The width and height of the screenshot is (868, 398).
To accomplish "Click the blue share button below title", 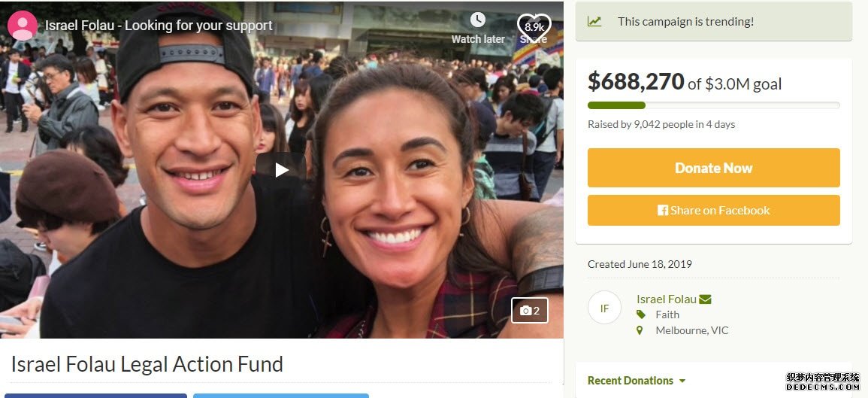I will point(95,396).
